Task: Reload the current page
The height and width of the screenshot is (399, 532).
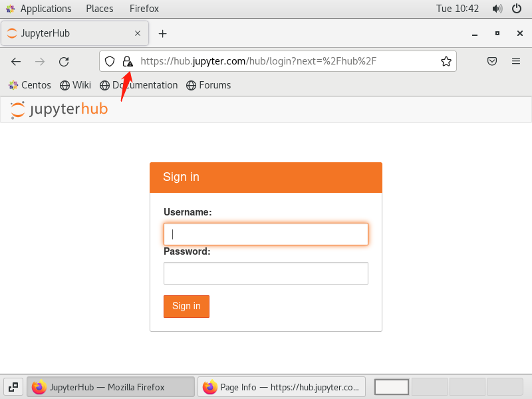Action: [x=64, y=61]
